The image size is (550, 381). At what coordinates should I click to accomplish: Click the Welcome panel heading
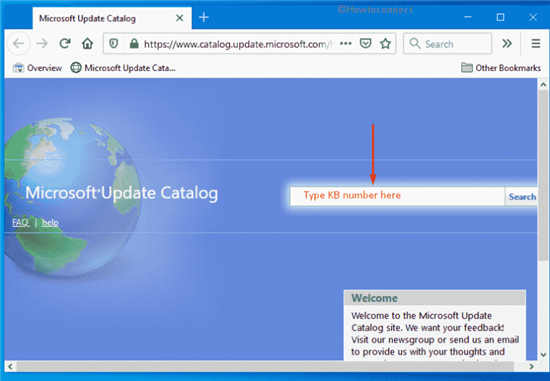(x=375, y=298)
